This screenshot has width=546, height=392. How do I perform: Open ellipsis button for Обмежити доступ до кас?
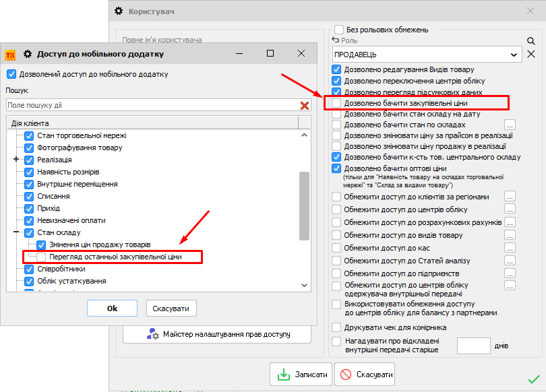pos(510,248)
